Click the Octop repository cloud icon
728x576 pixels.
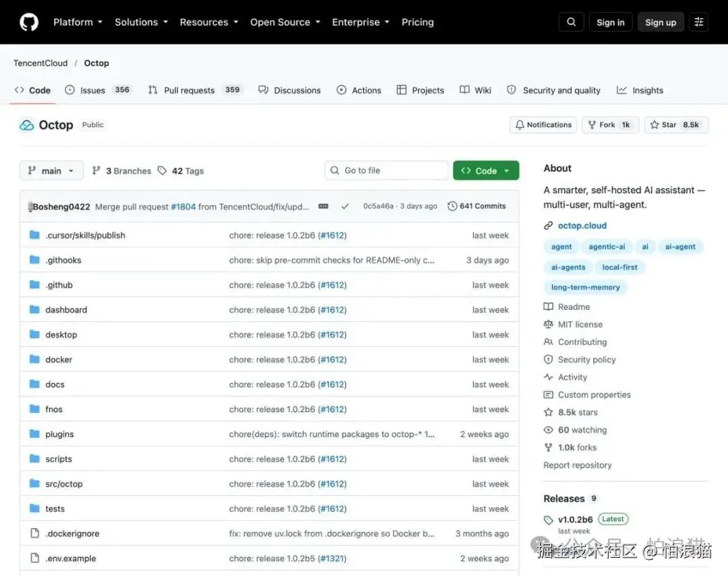[x=27, y=125]
